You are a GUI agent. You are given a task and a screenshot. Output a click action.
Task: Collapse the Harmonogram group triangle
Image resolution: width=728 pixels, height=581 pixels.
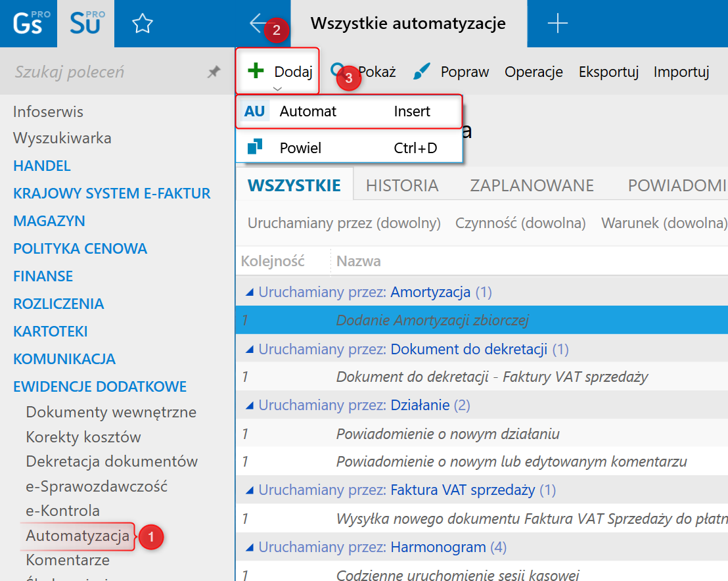point(250,547)
